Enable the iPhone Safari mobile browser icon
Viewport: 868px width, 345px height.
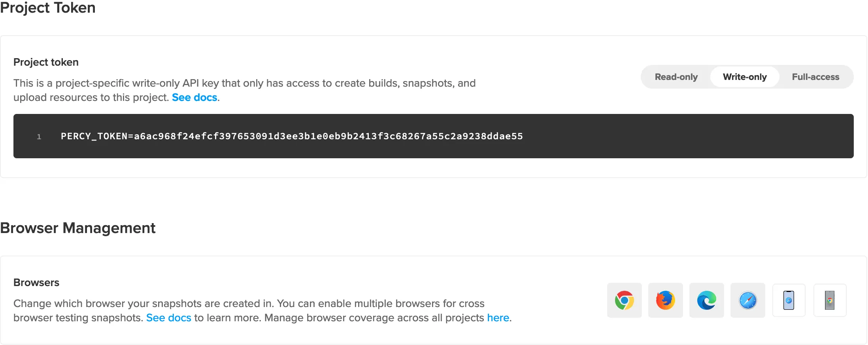point(789,300)
